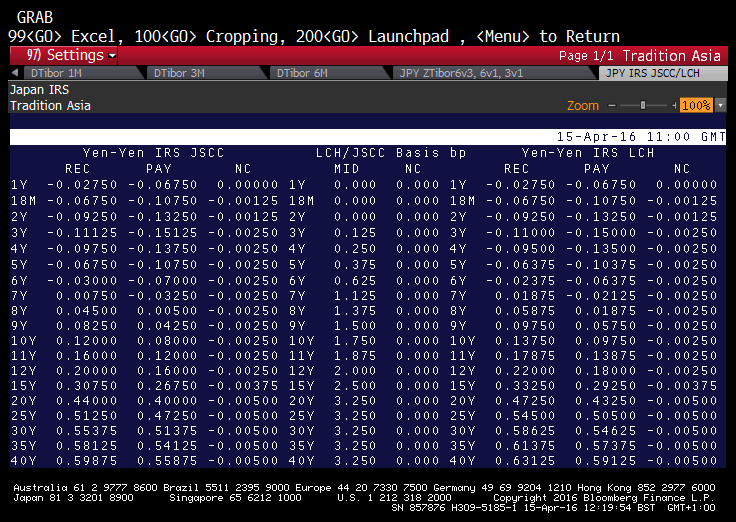Click basis 12Y MID value 2.000

[x=355, y=371]
